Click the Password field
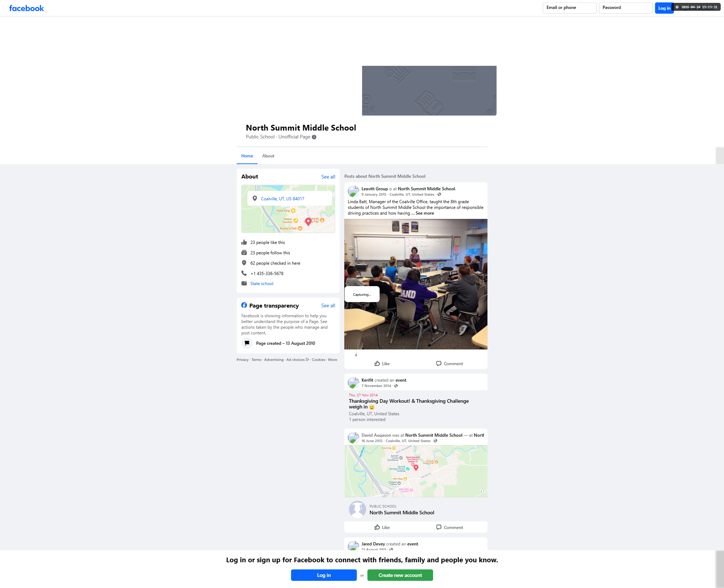This screenshot has height=588, width=724. [626, 8]
